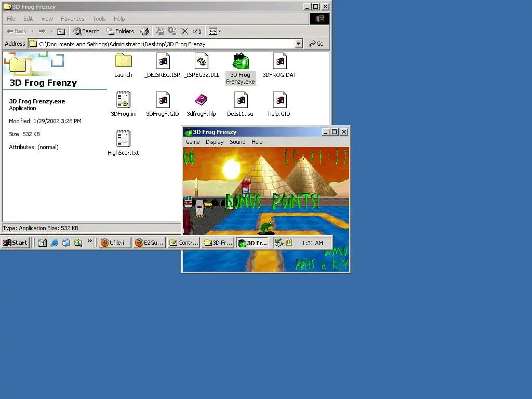The image size is (532, 399).
Task: Select the 3D Frog Frenzy.exe frog icon
Action: 241,61
